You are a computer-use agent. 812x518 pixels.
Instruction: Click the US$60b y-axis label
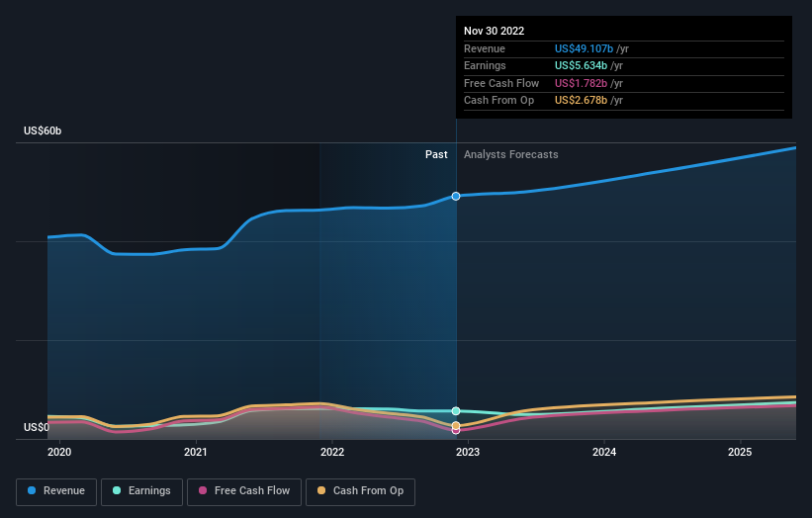43,131
